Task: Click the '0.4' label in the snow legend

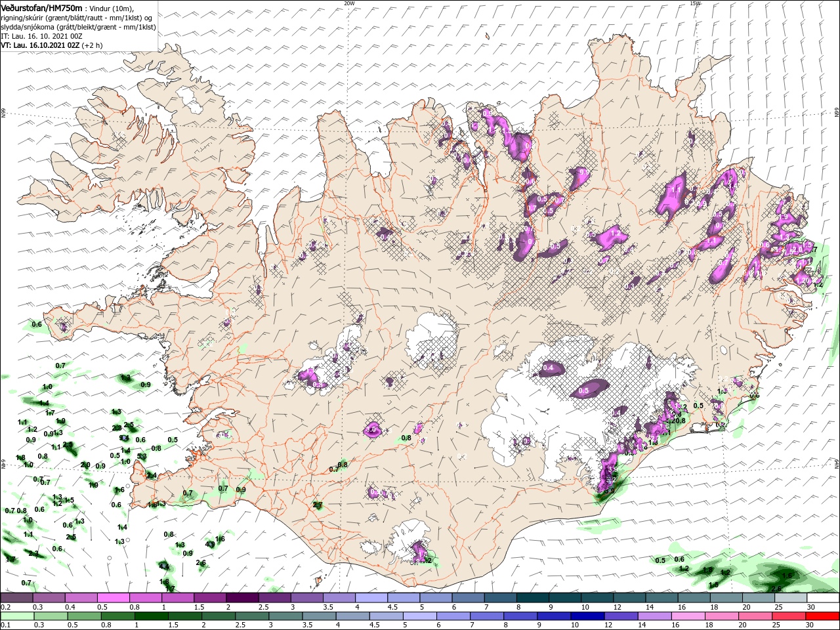Action: pyautogui.click(x=70, y=607)
